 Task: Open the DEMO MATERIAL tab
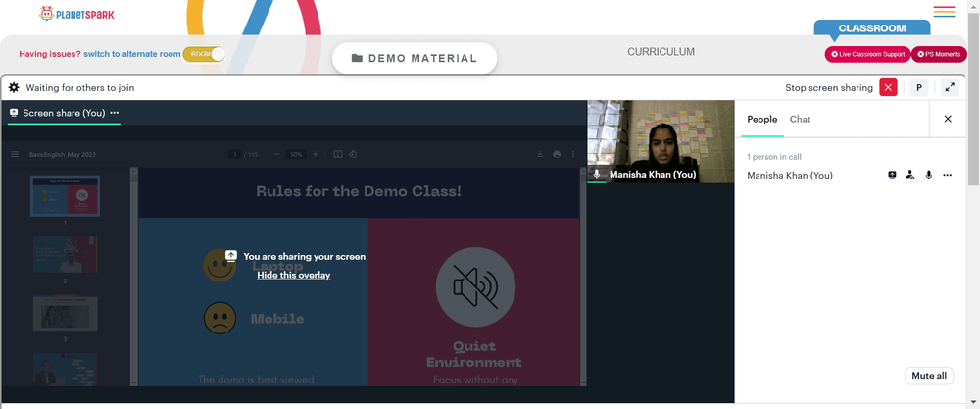point(415,58)
